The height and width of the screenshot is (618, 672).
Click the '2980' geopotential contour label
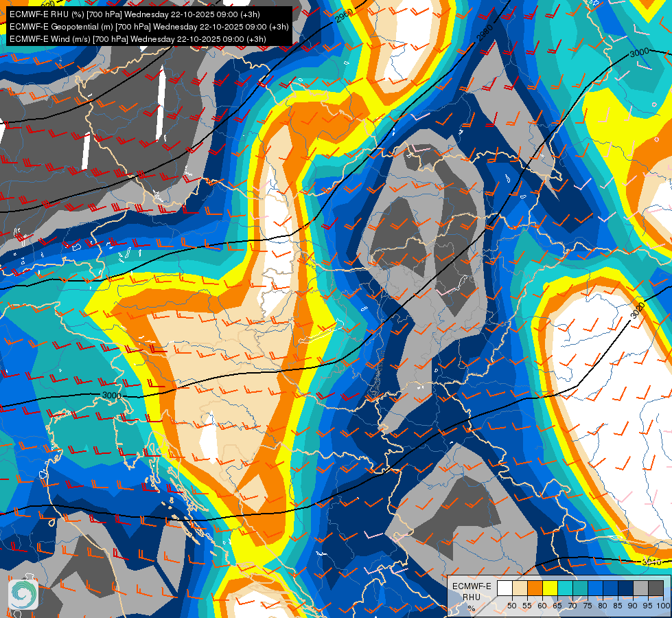485,33
